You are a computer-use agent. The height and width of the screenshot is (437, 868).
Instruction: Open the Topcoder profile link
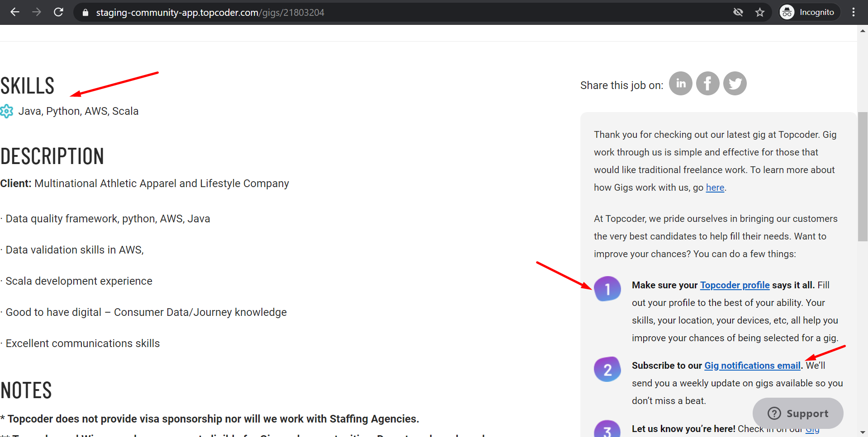click(x=735, y=285)
